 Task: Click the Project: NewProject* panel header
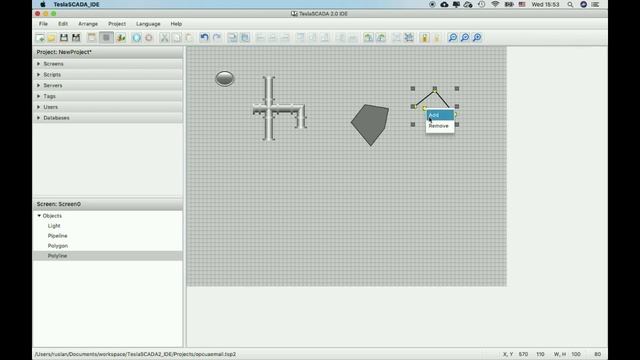tap(108, 52)
